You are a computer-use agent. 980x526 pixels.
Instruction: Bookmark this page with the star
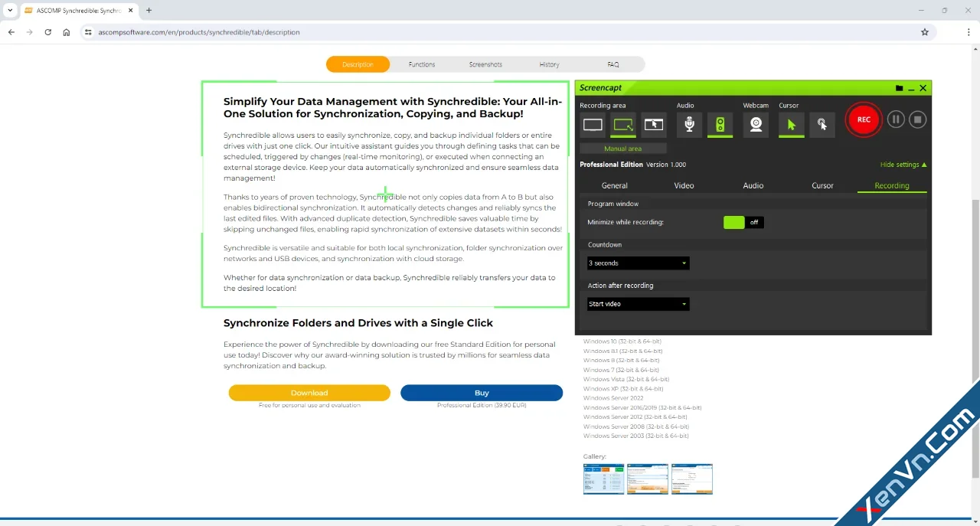[x=925, y=32]
